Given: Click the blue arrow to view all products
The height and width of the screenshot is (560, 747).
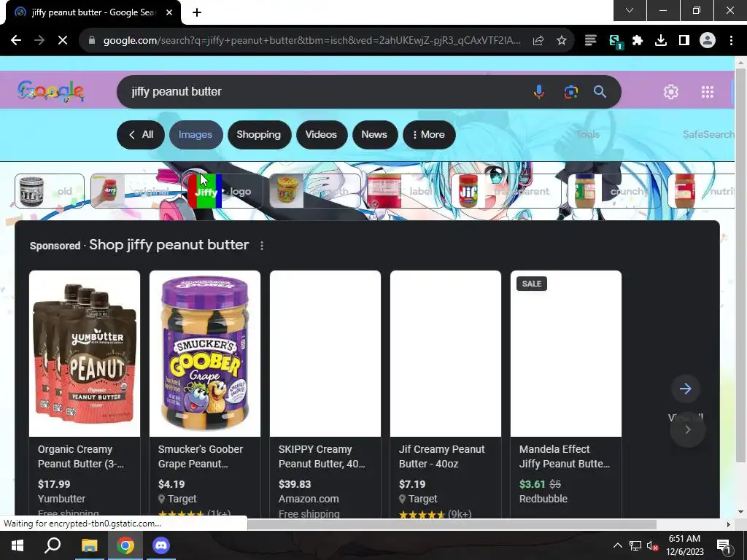Looking at the screenshot, I should (686, 389).
